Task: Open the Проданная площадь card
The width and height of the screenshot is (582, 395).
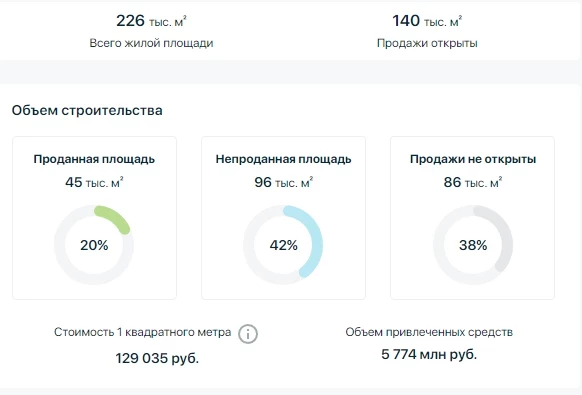Action: tap(94, 218)
